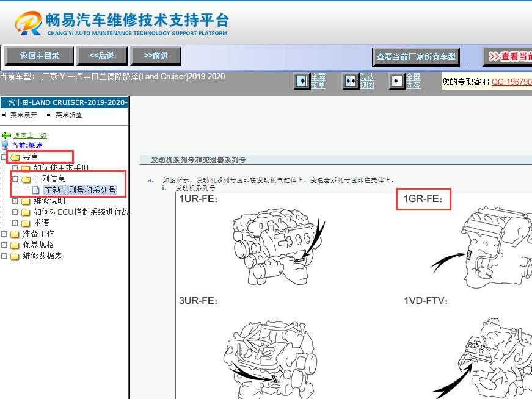
Task: Select the 导言 tree label
Action: [x=30, y=156]
